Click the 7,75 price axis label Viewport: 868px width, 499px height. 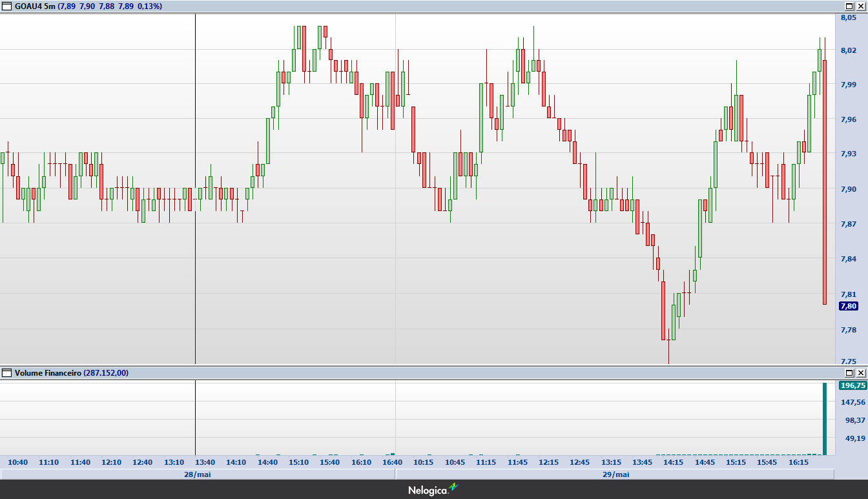click(848, 362)
